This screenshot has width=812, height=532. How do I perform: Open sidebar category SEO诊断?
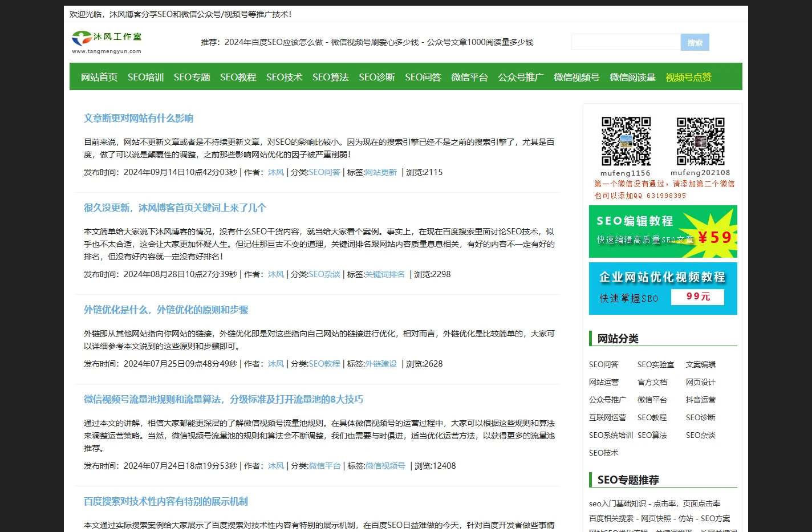pyautogui.click(x=700, y=417)
